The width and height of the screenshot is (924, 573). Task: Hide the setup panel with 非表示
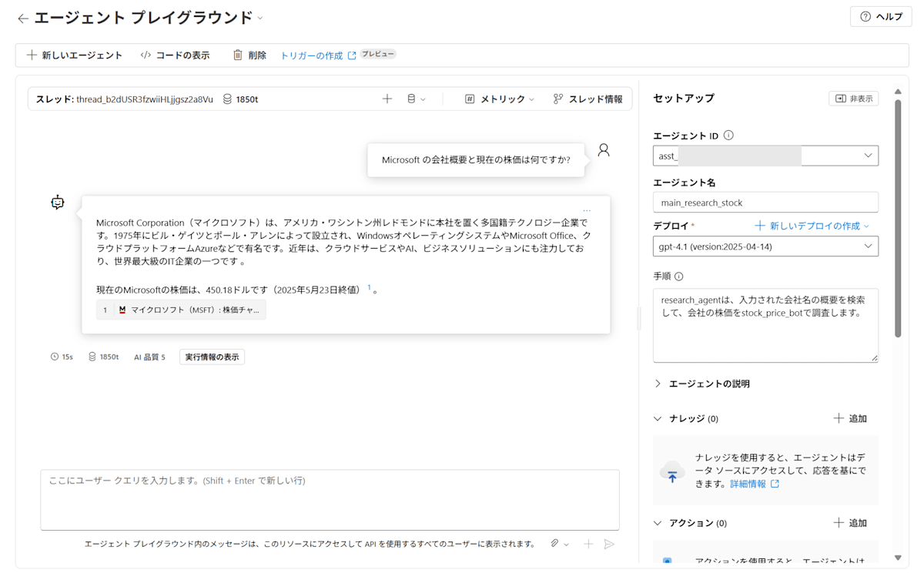[853, 99]
